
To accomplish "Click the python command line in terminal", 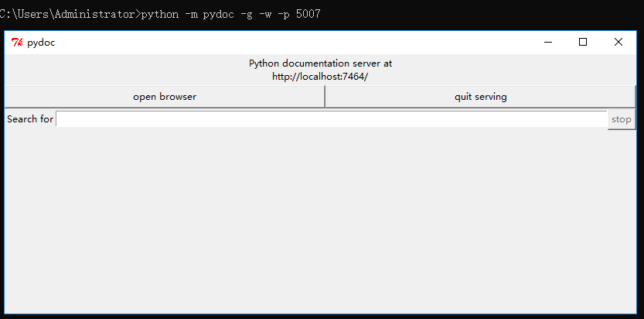I will (160, 15).
